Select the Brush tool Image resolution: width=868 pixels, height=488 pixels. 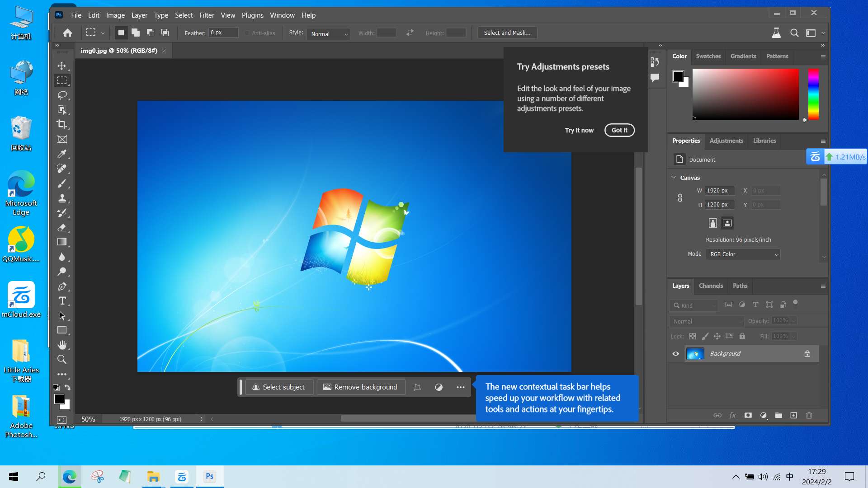[62, 183]
